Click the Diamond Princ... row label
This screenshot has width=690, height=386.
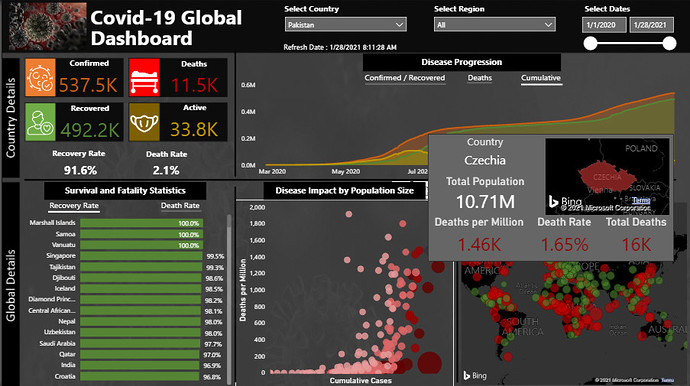[51, 299]
